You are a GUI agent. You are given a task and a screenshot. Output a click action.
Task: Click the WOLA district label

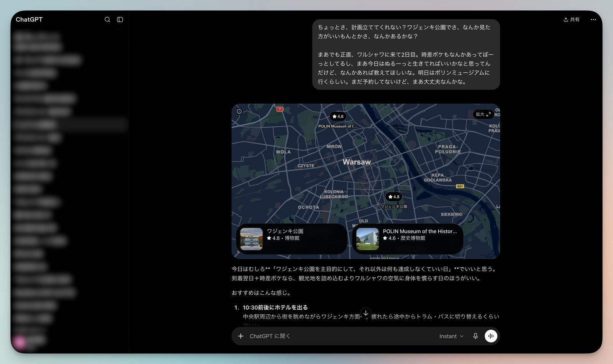click(283, 152)
